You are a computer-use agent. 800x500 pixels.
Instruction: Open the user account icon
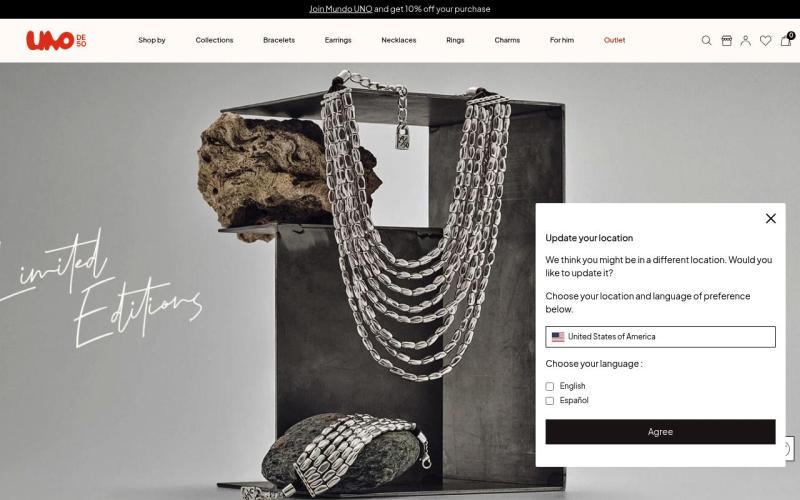745,40
